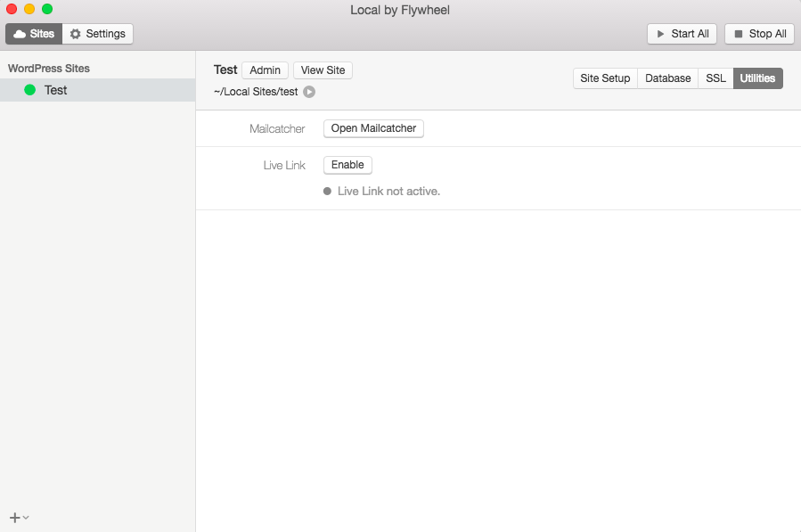
Task: Select the Test site in sidebar
Action: [98, 90]
